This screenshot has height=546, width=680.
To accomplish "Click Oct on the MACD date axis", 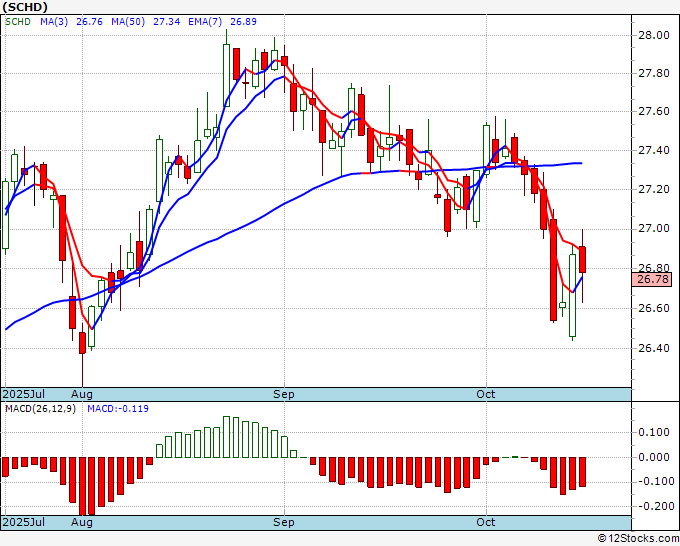I will 485,522.
